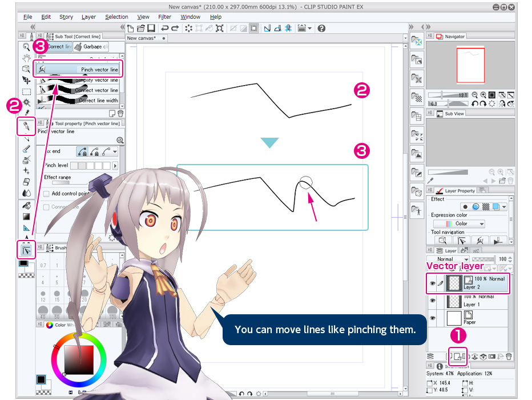Screen dimensions: 532x400
Task: Click the Navigator canvas thumbnail
Action: click(470, 64)
